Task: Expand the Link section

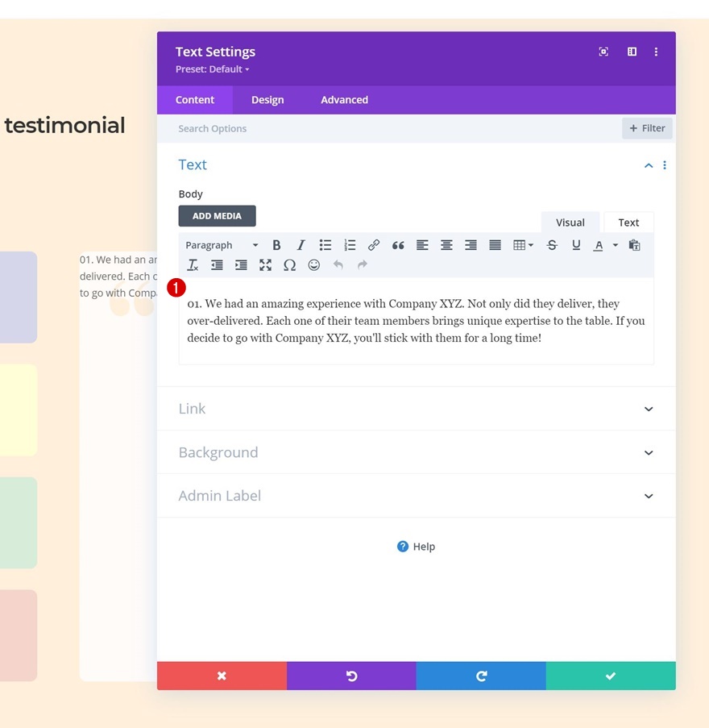Action: pos(417,409)
